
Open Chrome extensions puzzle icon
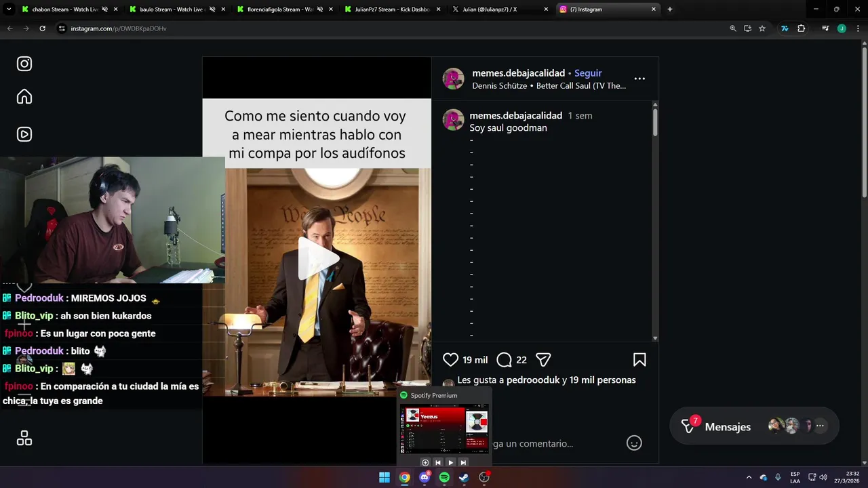tap(801, 28)
